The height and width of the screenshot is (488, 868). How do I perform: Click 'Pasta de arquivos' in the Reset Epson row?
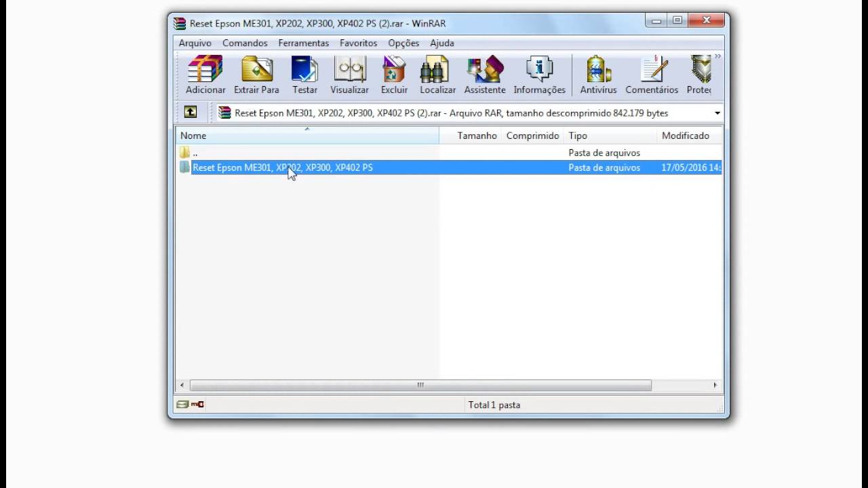click(604, 167)
